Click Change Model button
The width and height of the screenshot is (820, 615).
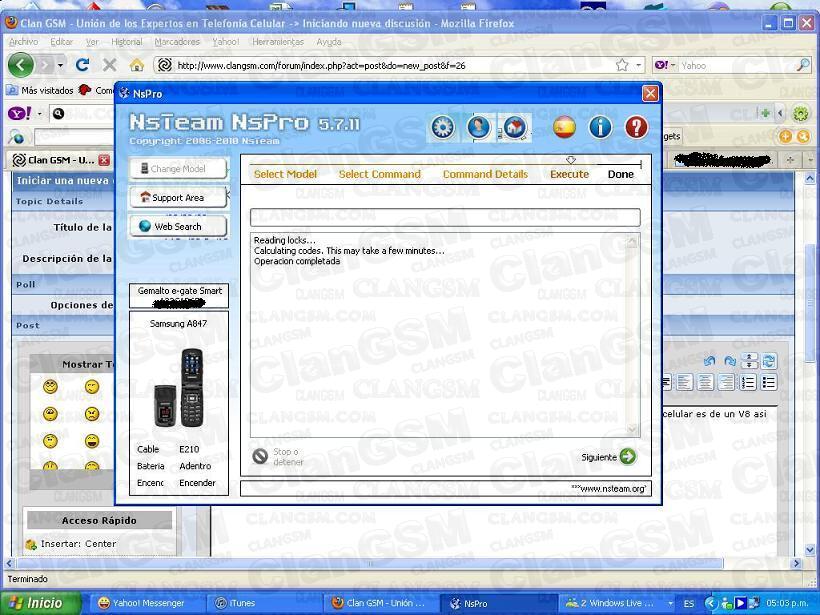(178, 169)
